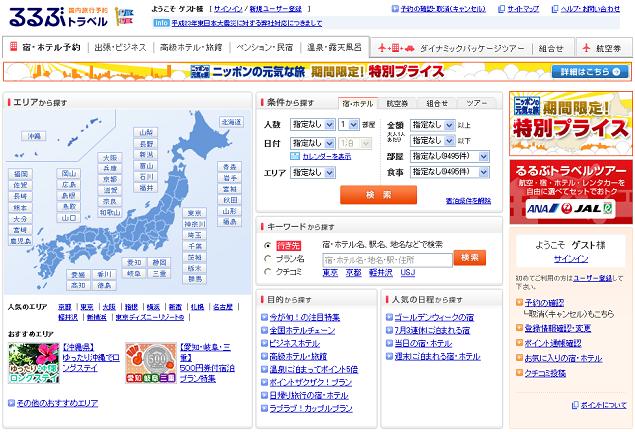Click the Okinawa long stay thumbnail
Viewport: 635px width, 432px height.
33,364
